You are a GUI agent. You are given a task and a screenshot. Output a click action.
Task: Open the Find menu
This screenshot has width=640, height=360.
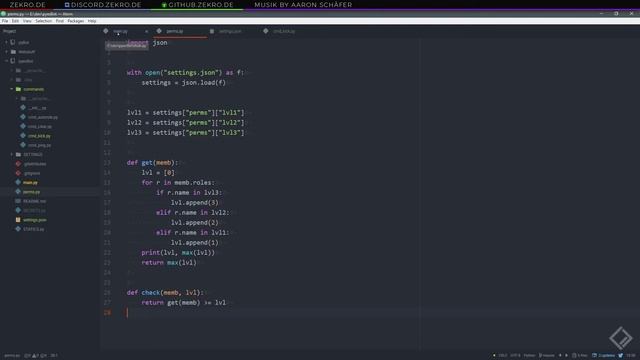[60, 21]
